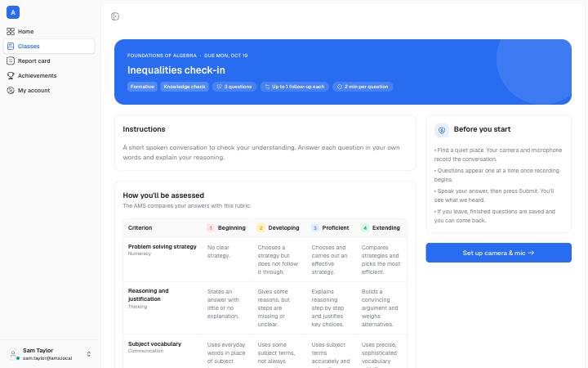
Task: Click Subject vocabulary criterion
Action: [x=154, y=344]
